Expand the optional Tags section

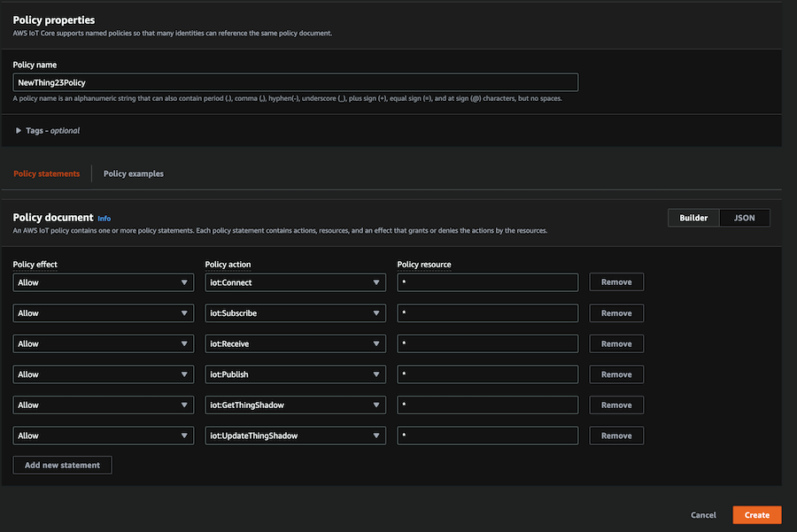(x=48, y=130)
